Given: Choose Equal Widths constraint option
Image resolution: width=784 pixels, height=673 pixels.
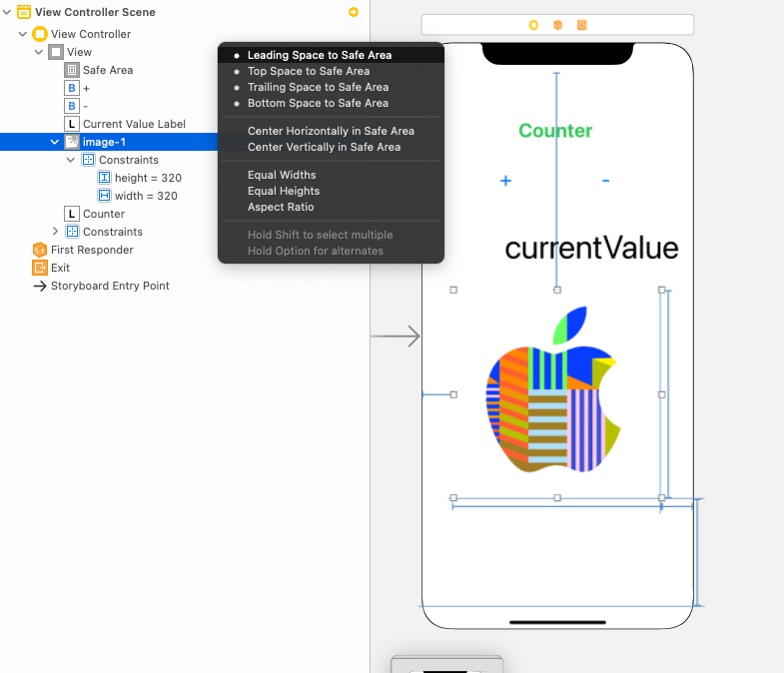Looking at the screenshot, I should tap(331, 175).
